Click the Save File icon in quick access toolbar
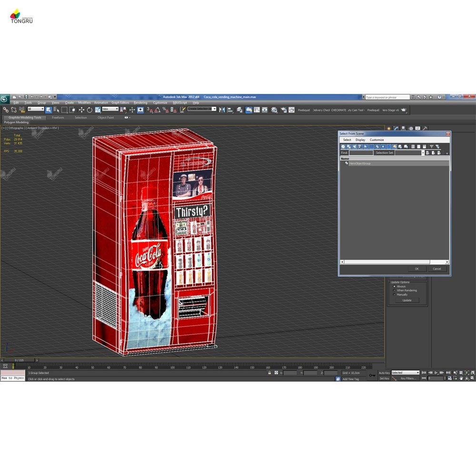 (26, 97)
